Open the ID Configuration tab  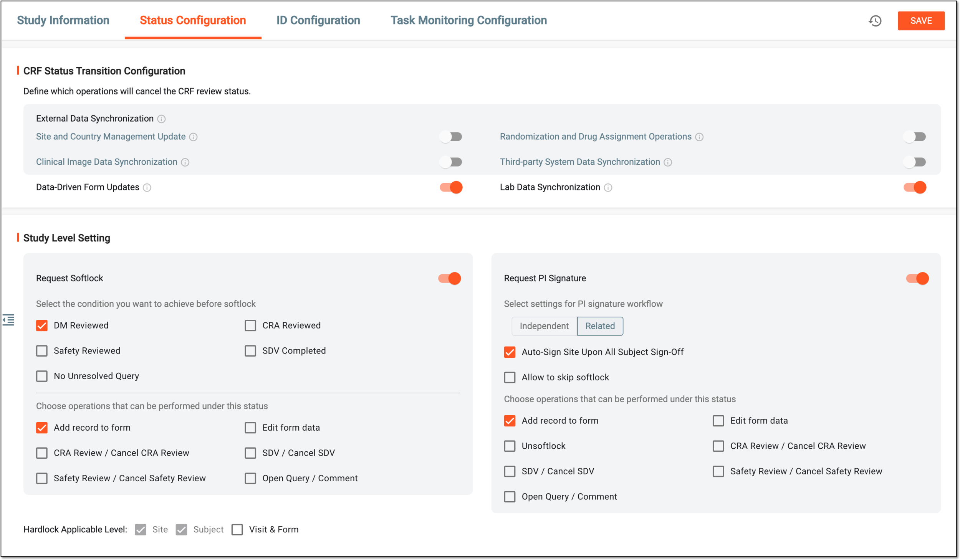(x=318, y=20)
